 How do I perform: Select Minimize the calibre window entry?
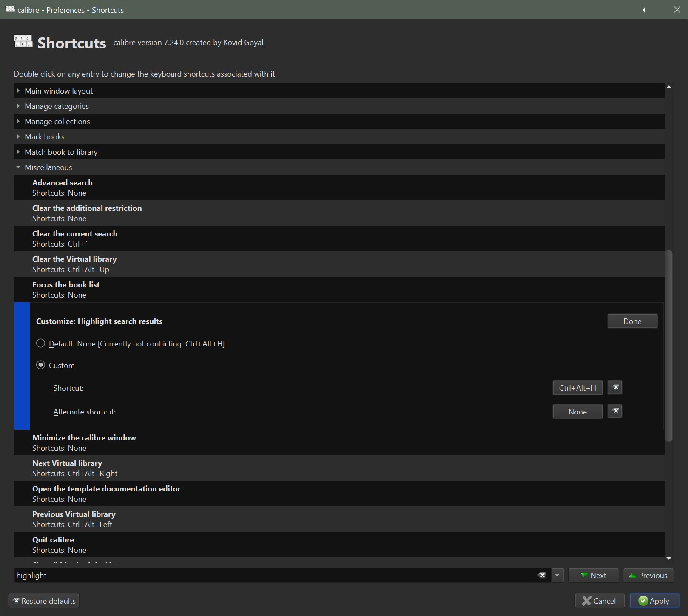point(339,443)
